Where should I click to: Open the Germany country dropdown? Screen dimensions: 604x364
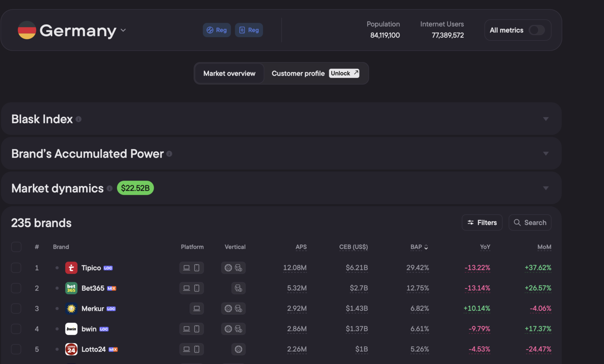coord(123,30)
